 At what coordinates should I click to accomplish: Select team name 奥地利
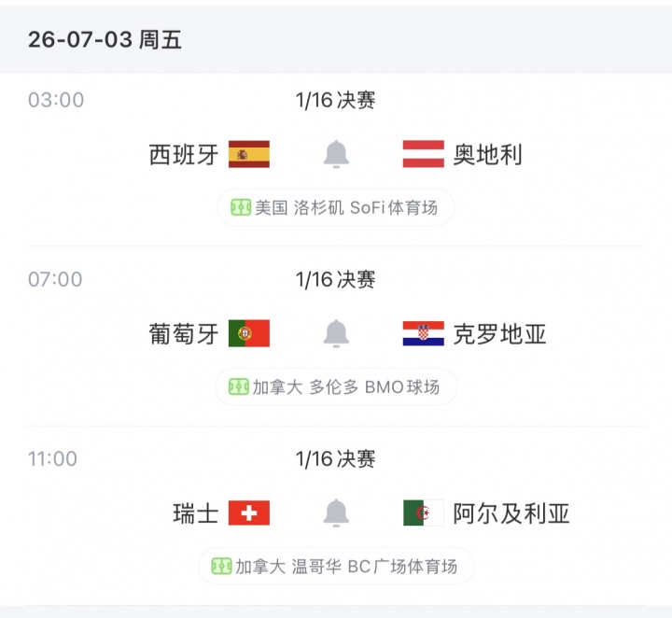[488, 154]
